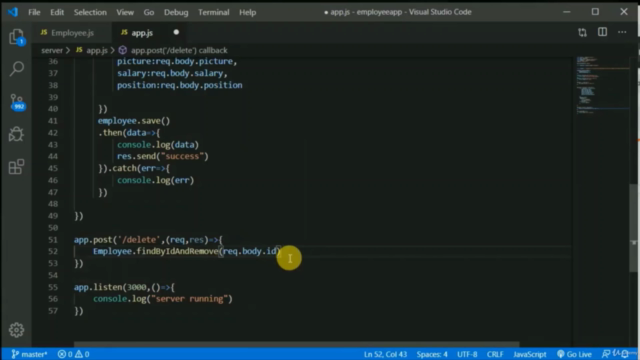Open the Search view in activity bar

[x=16, y=69]
